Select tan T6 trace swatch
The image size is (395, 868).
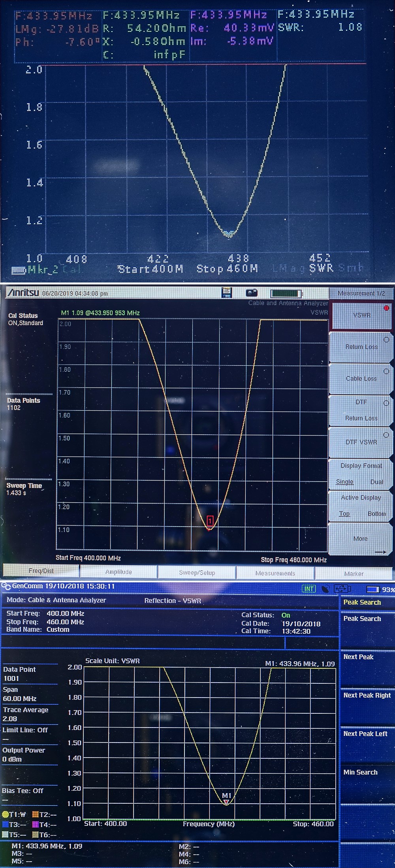[35, 835]
